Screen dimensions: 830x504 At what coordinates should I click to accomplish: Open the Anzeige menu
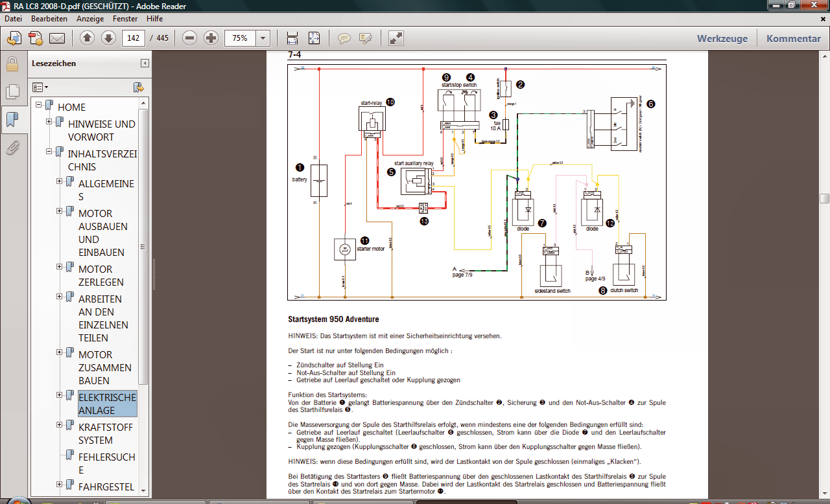pos(90,19)
